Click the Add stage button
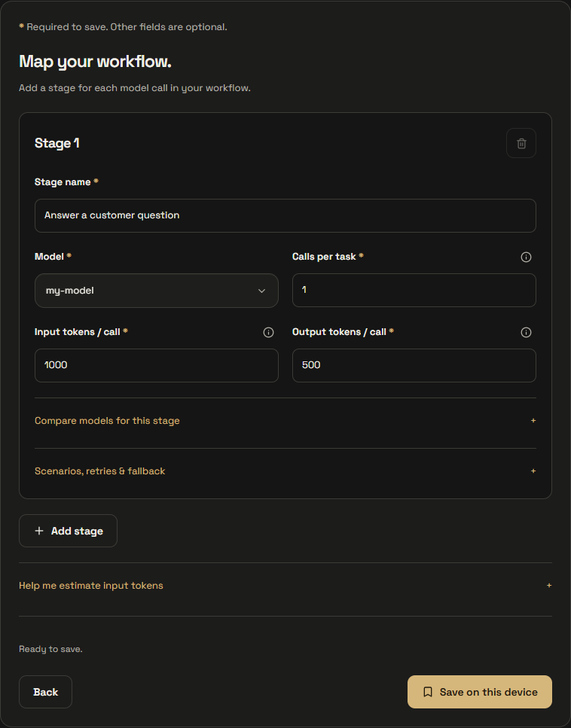The image size is (571, 728). click(68, 531)
